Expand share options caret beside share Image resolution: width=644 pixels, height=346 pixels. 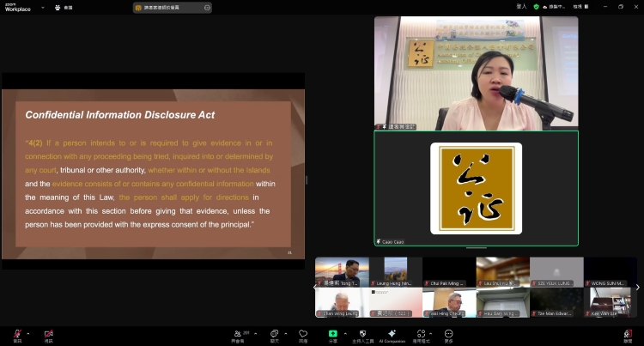(345, 333)
